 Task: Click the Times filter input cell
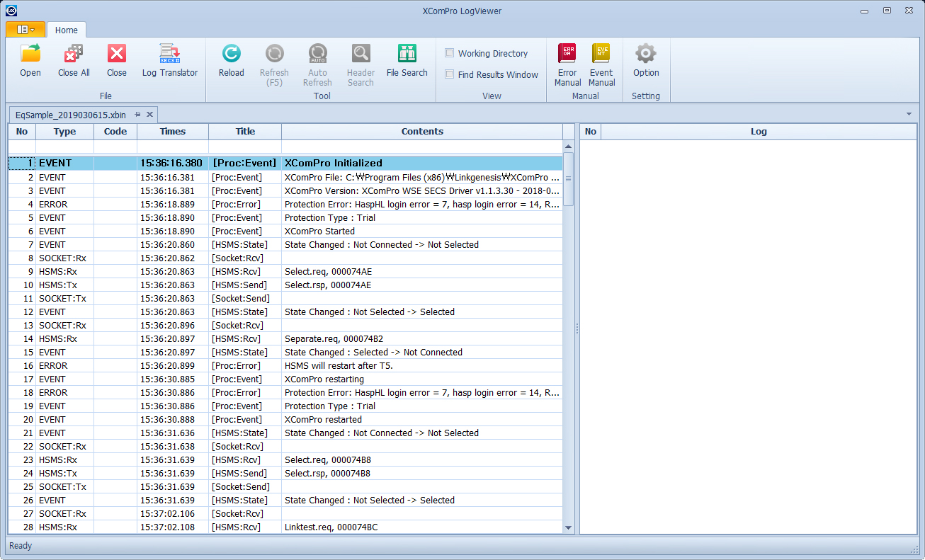[173, 147]
